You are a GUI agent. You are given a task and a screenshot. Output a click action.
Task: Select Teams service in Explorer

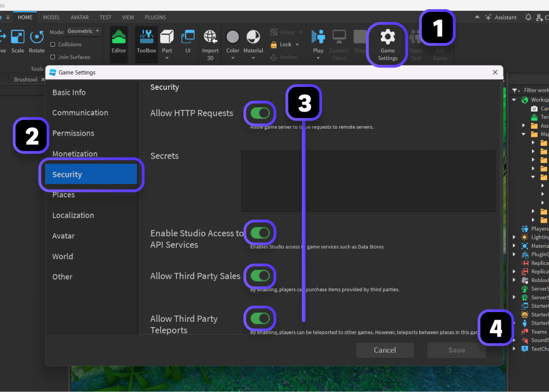[x=535, y=332]
